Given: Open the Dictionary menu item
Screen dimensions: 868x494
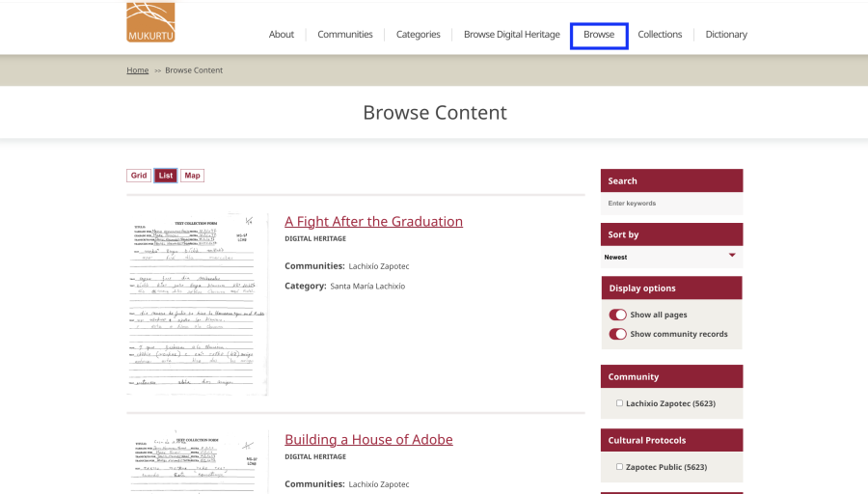Looking at the screenshot, I should [x=726, y=35].
